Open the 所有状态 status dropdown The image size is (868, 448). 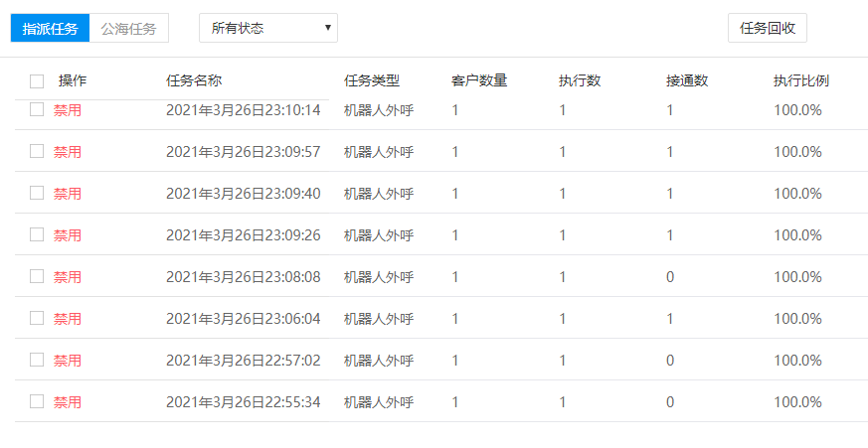268,28
